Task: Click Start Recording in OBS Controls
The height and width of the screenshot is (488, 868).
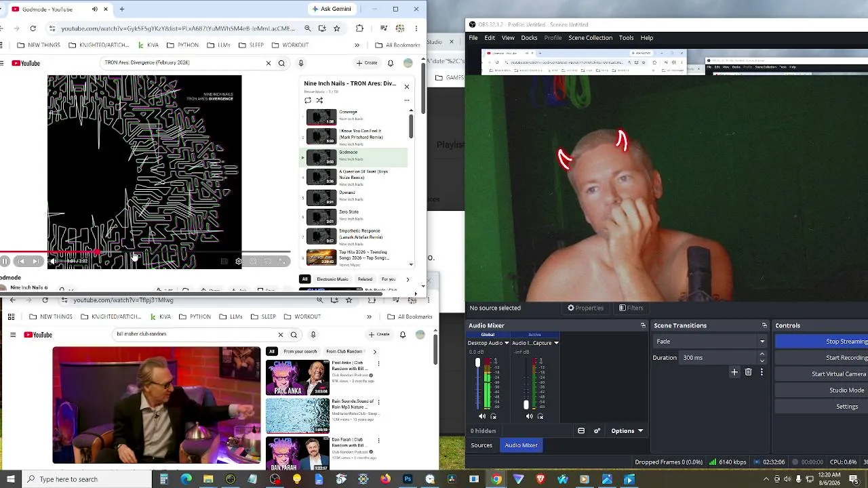Action: 822,358
